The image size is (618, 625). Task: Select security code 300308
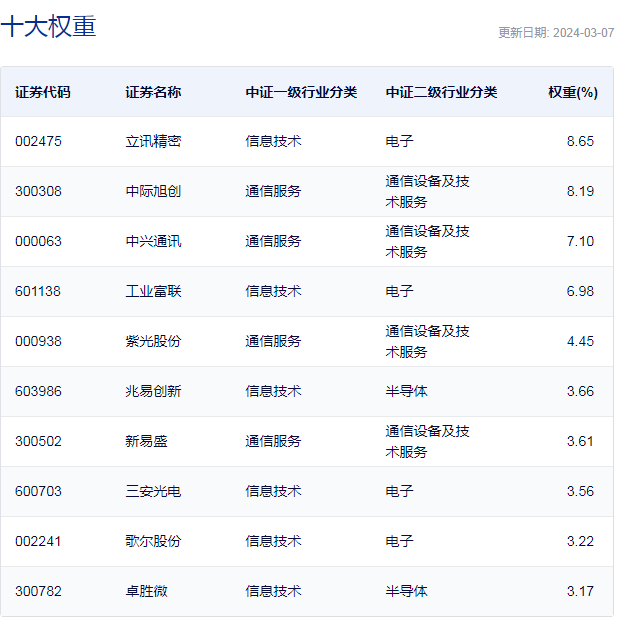pyautogui.click(x=38, y=191)
